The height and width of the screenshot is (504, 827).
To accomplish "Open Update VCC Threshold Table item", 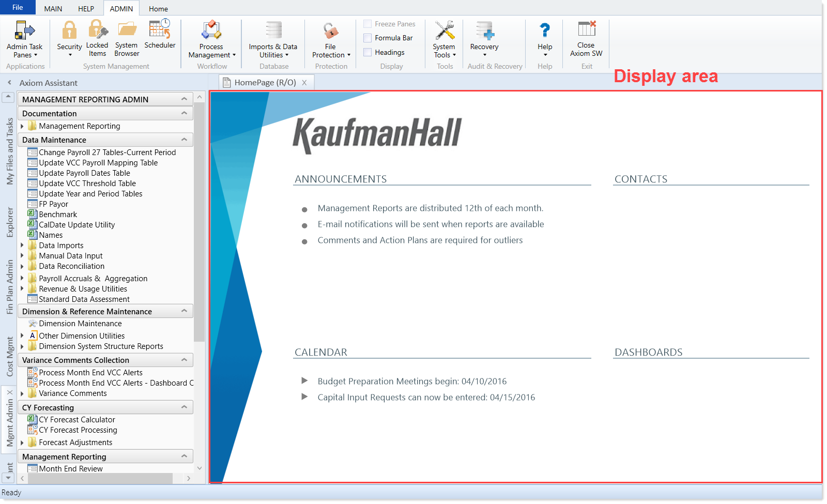I will [87, 184].
